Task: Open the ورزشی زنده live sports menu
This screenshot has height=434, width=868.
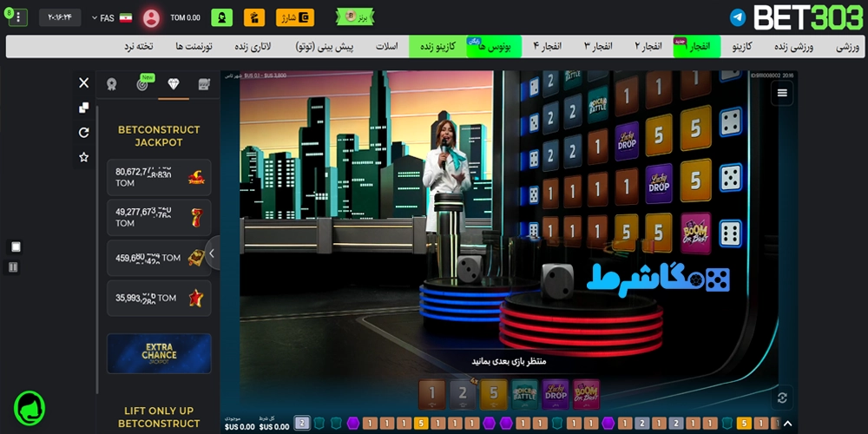Action: click(793, 47)
